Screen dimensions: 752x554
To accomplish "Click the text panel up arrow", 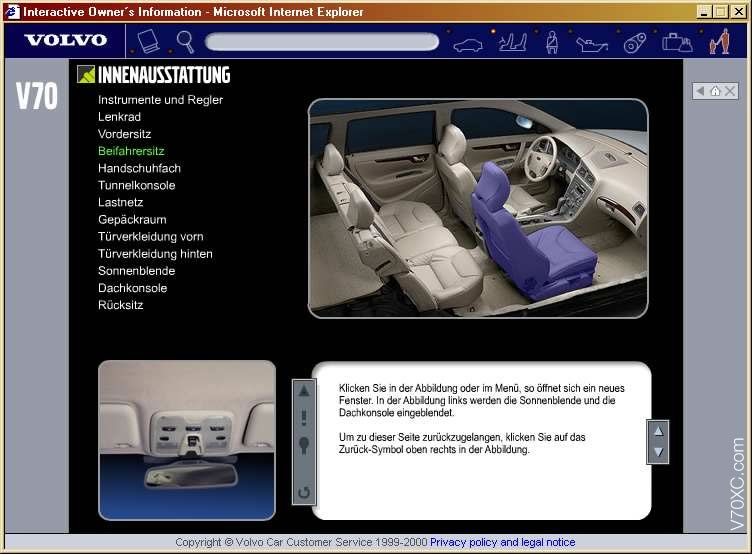I will pos(658,431).
